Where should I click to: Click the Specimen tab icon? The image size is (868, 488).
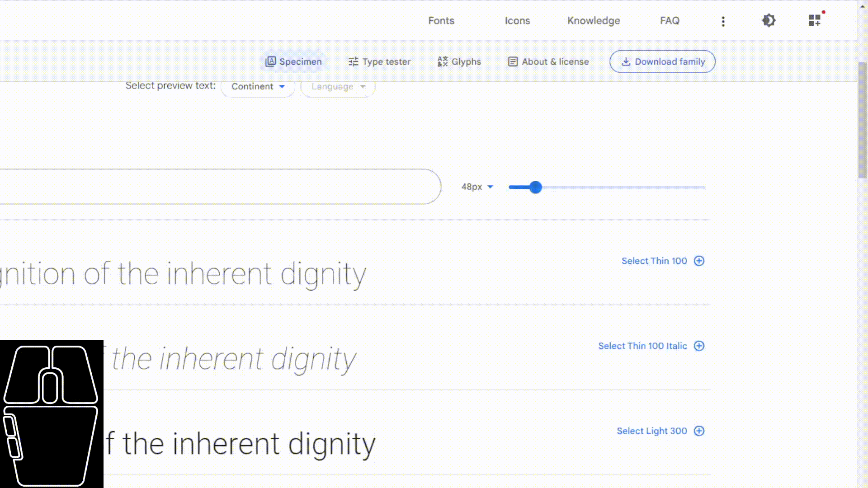click(x=270, y=61)
